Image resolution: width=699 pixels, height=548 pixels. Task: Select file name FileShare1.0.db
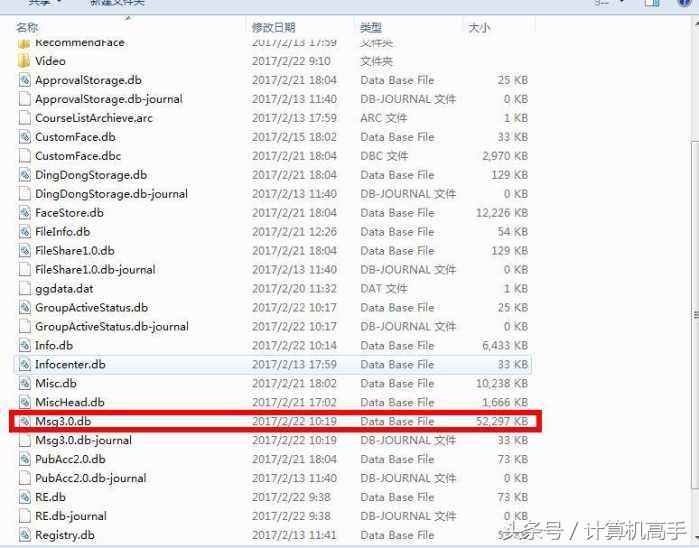pyautogui.click(x=75, y=251)
